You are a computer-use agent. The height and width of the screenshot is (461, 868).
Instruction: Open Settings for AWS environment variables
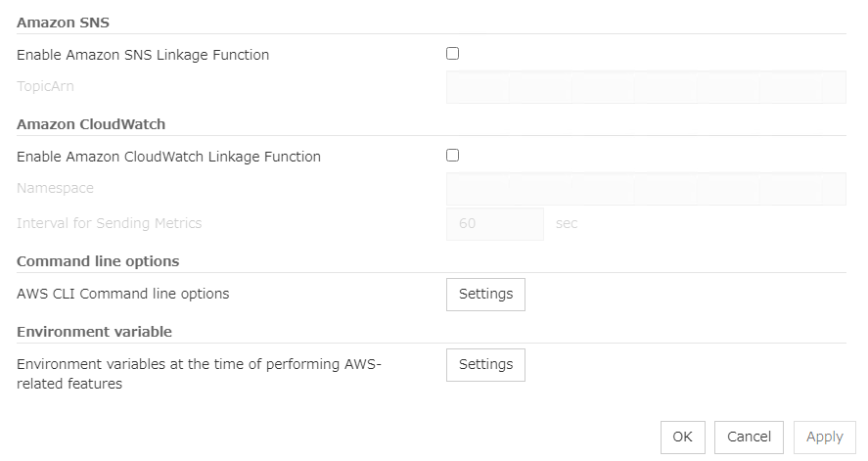485,364
